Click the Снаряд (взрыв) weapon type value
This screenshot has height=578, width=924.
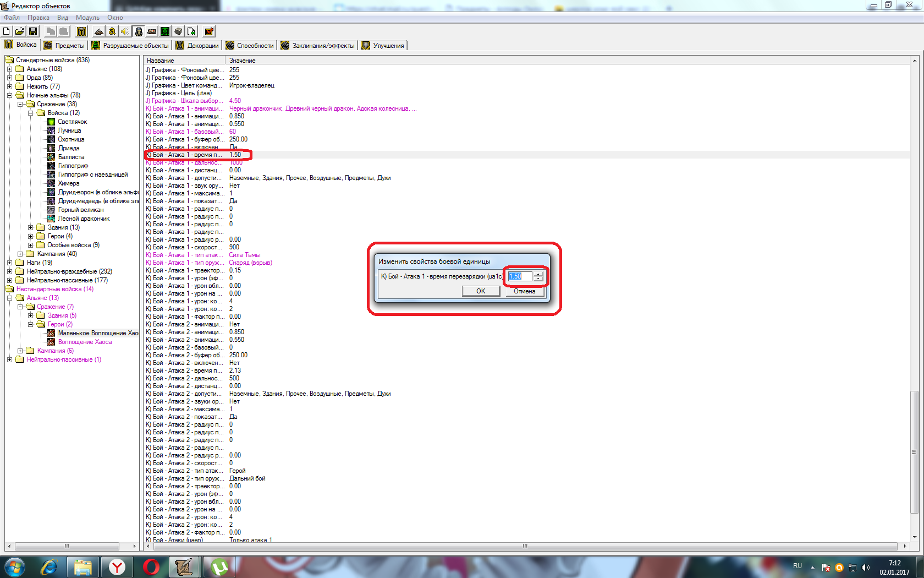tap(251, 263)
